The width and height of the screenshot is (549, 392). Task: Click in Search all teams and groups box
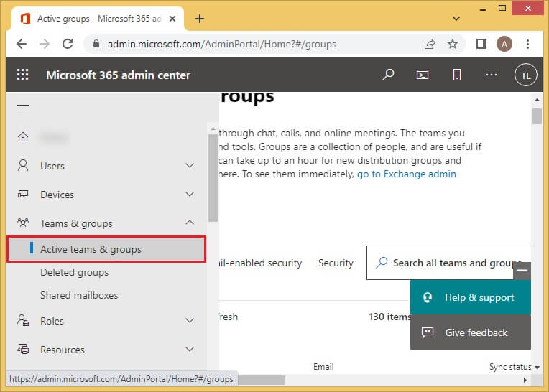(x=448, y=263)
